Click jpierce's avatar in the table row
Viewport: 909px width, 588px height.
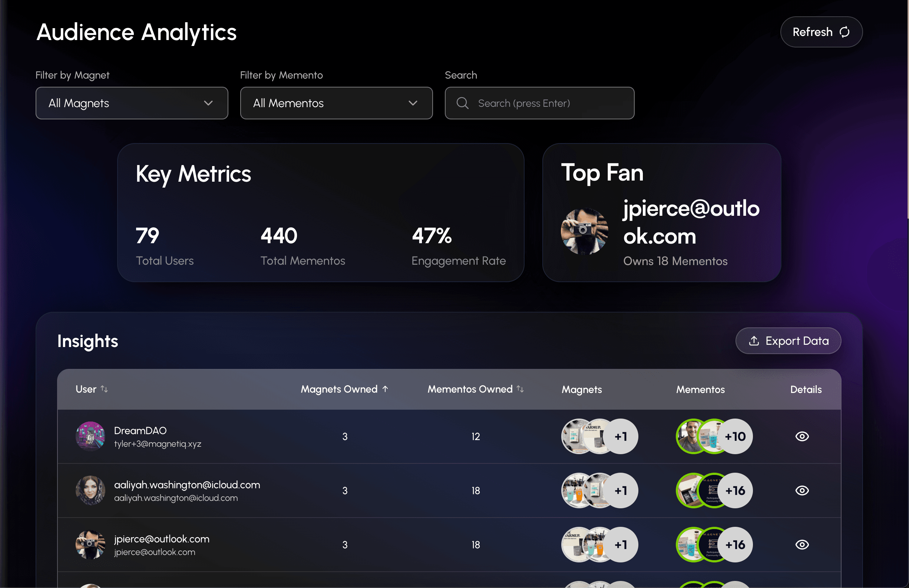click(90, 545)
